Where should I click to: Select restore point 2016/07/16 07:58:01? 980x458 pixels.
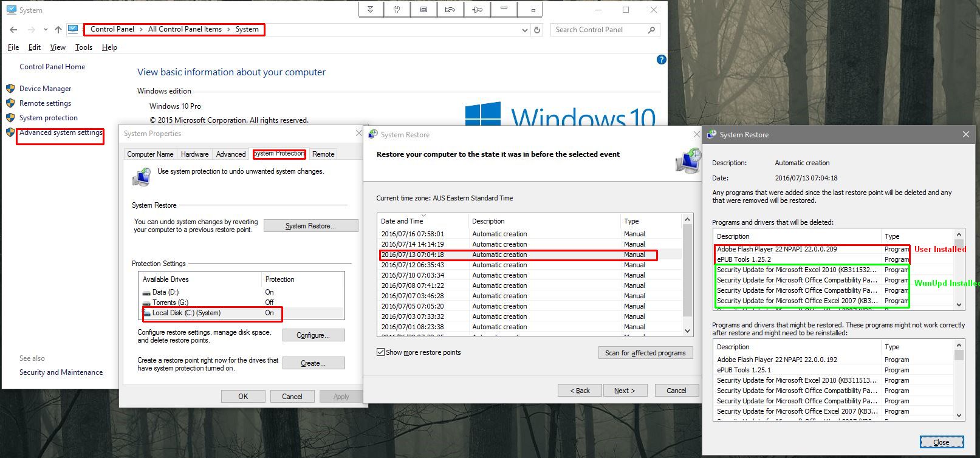(530, 234)
